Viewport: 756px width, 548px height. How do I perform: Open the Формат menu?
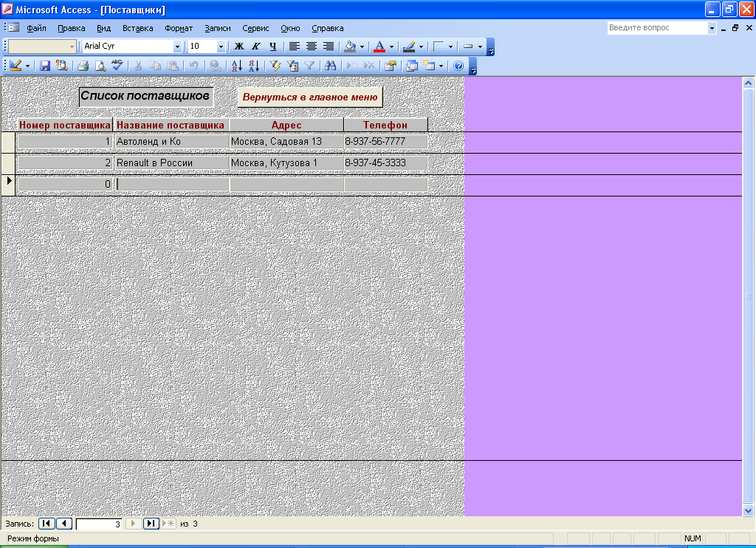point(179,28)
